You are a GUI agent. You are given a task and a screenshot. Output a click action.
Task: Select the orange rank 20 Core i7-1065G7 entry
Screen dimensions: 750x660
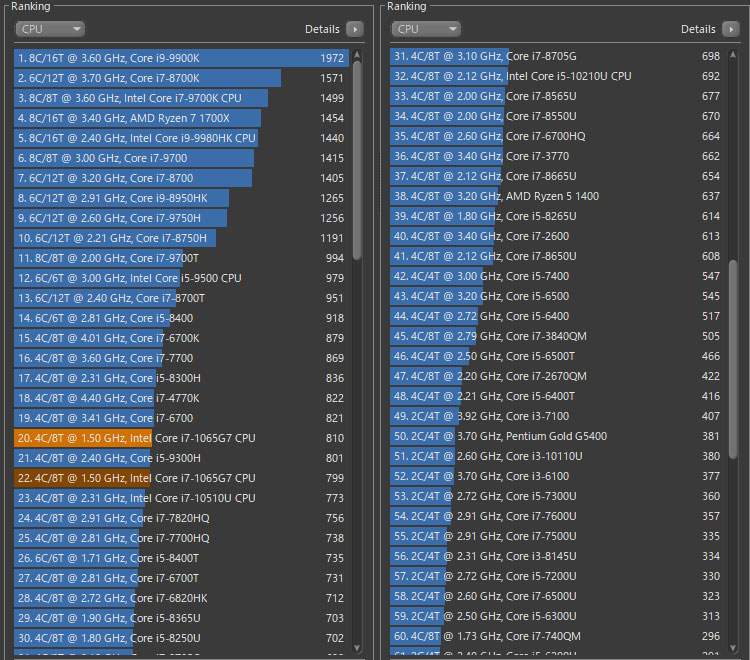180,438
